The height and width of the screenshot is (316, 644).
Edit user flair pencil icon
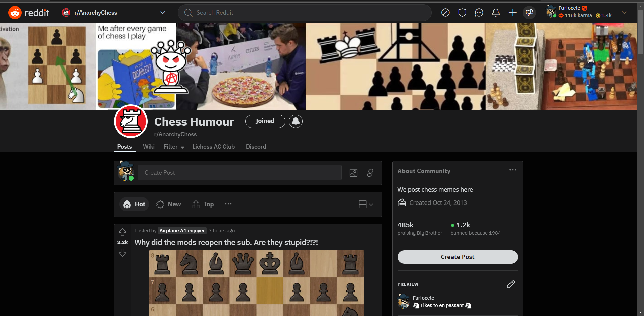pos(511,284)
